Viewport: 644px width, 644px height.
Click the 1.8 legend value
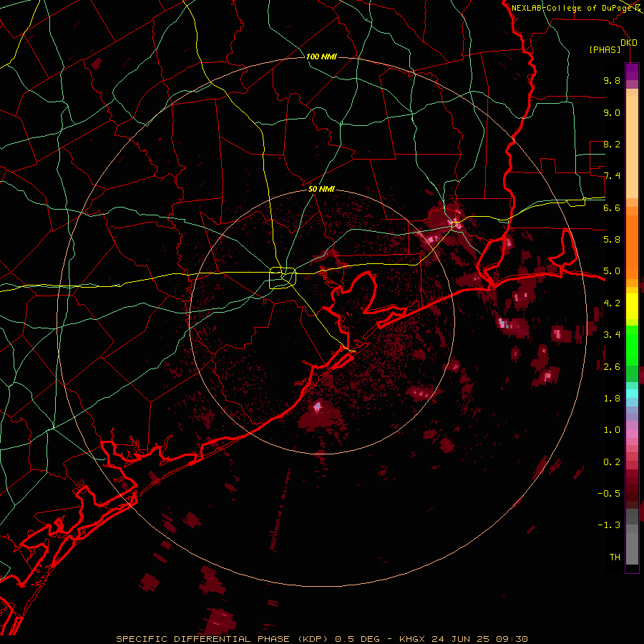coord(612,399)
